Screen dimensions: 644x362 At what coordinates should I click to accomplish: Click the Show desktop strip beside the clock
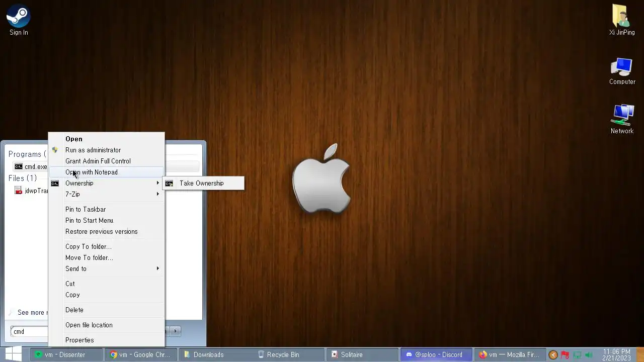click(x=640, y=354)
